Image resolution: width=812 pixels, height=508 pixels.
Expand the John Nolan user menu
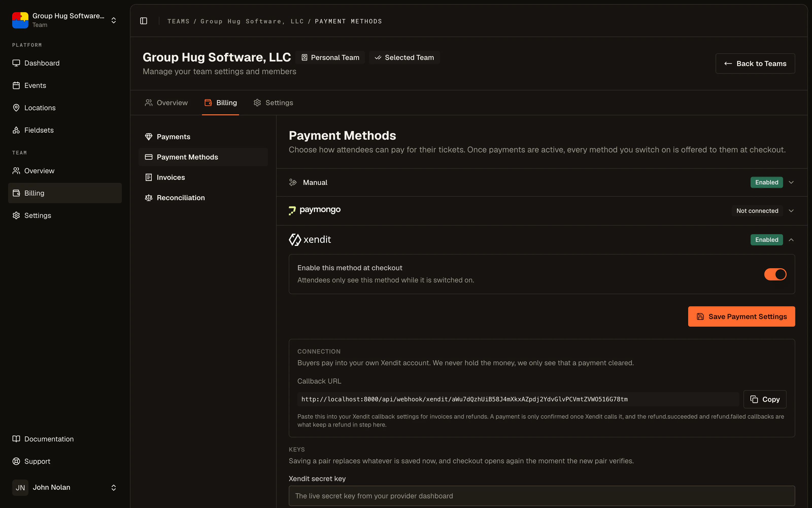[x=113, y=487]
